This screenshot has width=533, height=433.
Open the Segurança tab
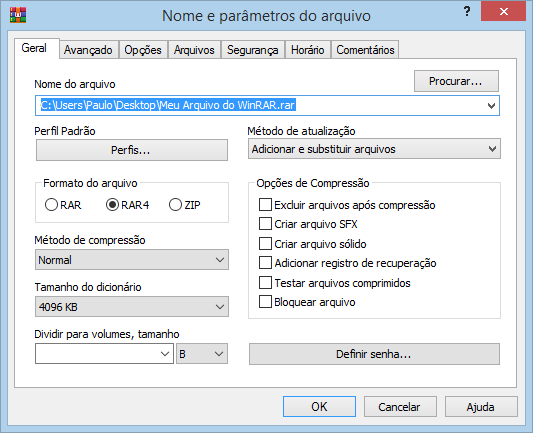tap(253, 50)
